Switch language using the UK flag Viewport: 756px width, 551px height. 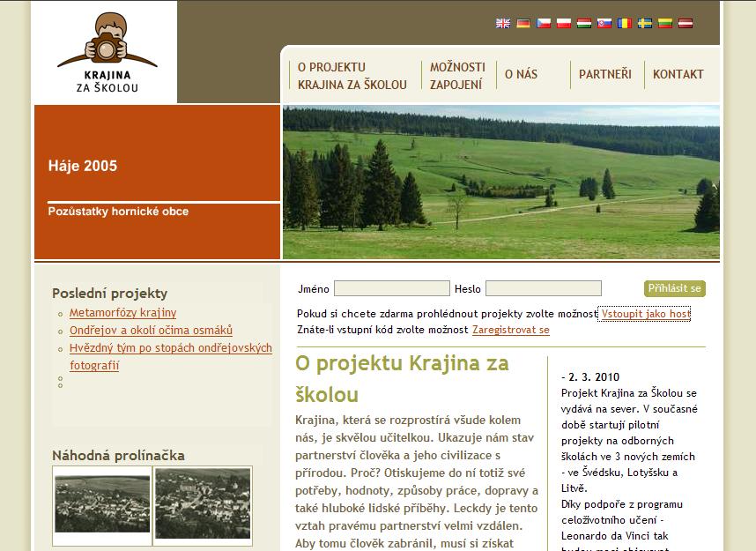503,24
